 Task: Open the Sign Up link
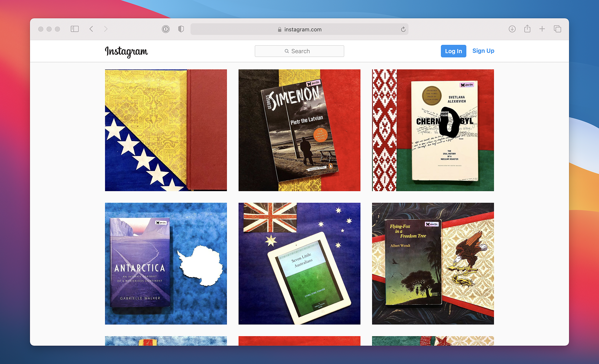pyautogui.click(x=483, y=51)
